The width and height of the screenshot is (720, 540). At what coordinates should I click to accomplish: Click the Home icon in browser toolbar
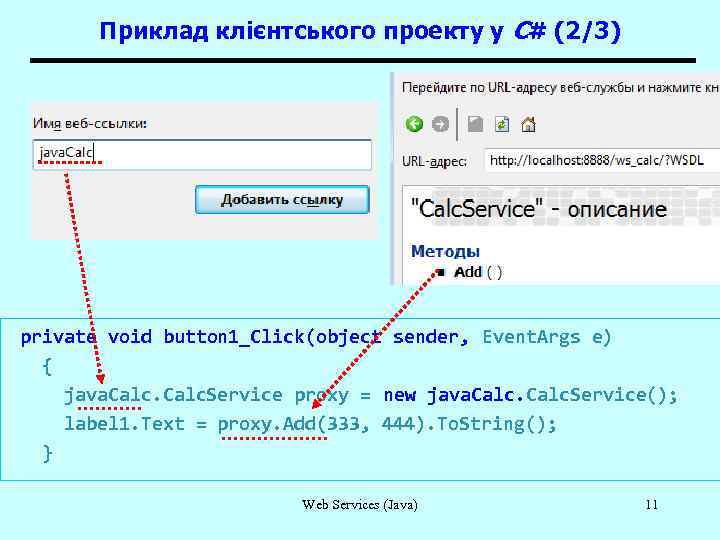pyautogui.click(x=529, y=124)
